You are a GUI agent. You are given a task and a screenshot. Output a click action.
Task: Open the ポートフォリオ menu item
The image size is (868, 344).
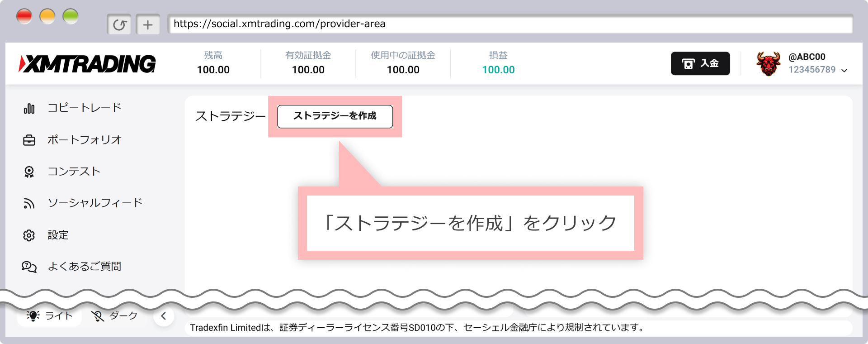pos(85,140)
